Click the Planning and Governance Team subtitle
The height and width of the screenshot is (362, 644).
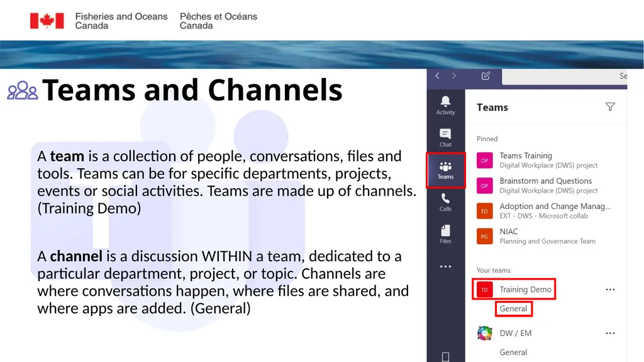[547, 242]
